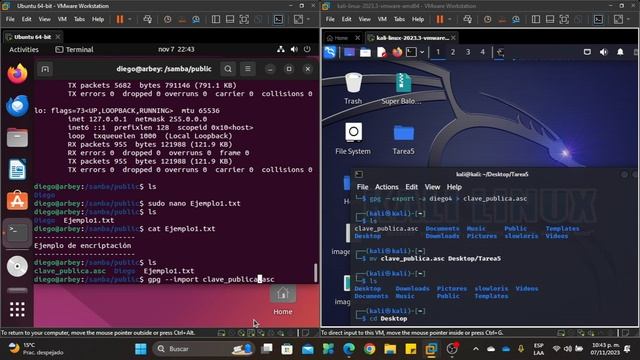Screen dimensions: 640x360
Task: Open Actions menu in Kali terminal
Action: (x=387, y=187)
